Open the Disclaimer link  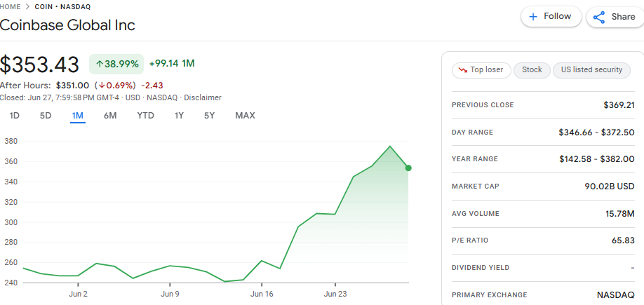pyautogui.click(x=203, y=97)
